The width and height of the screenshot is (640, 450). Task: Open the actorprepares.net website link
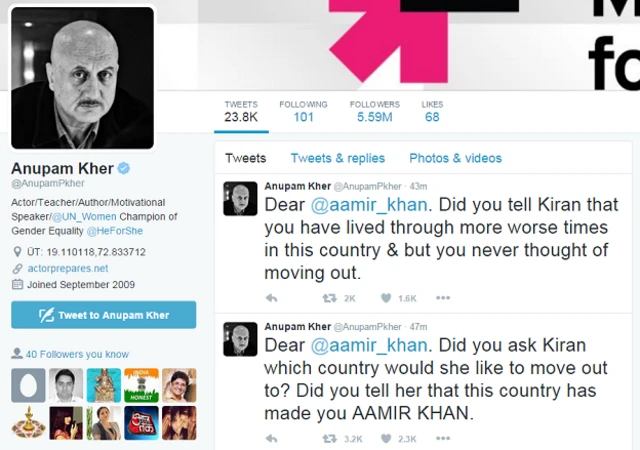coord(68,268)
